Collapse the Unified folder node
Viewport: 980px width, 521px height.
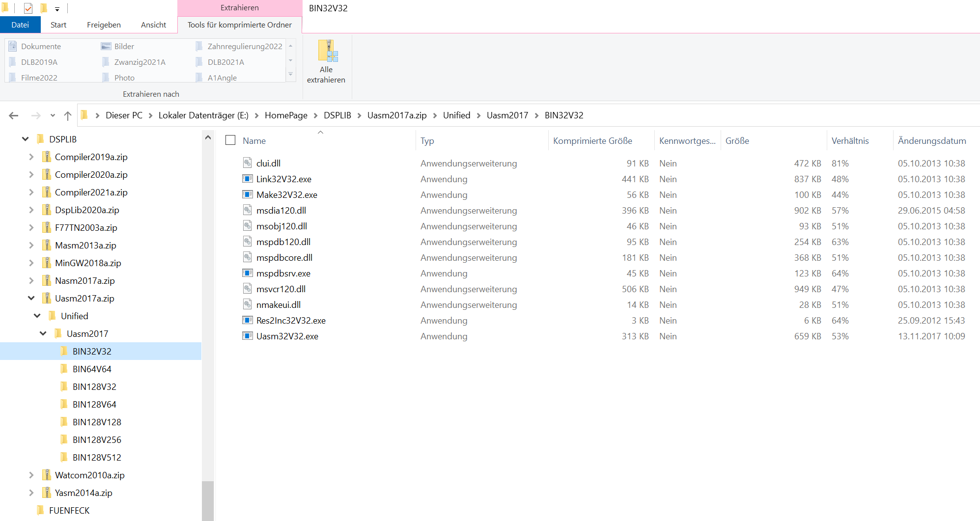[37, 316]
